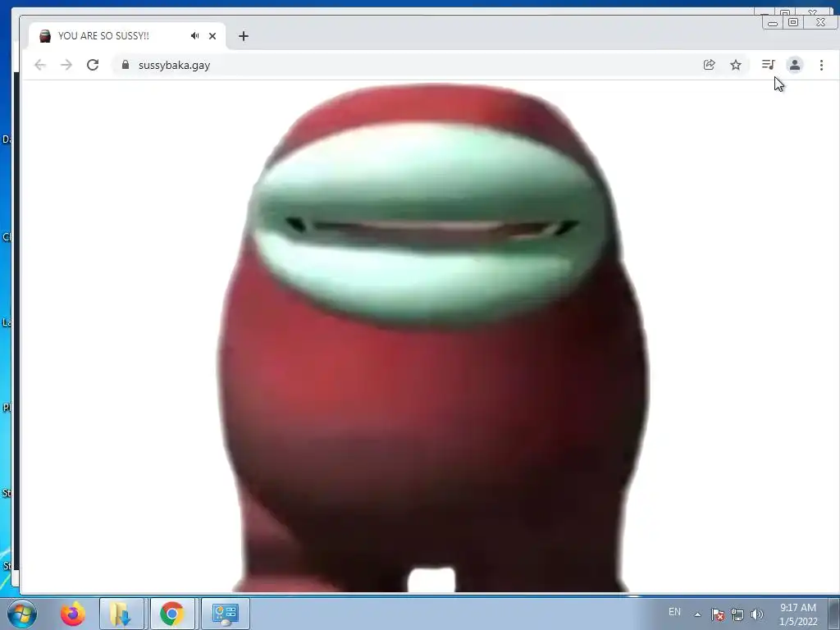Show hidden system tray icons
This screenshot has height=630, width=840.
click(x=697, y=614)
